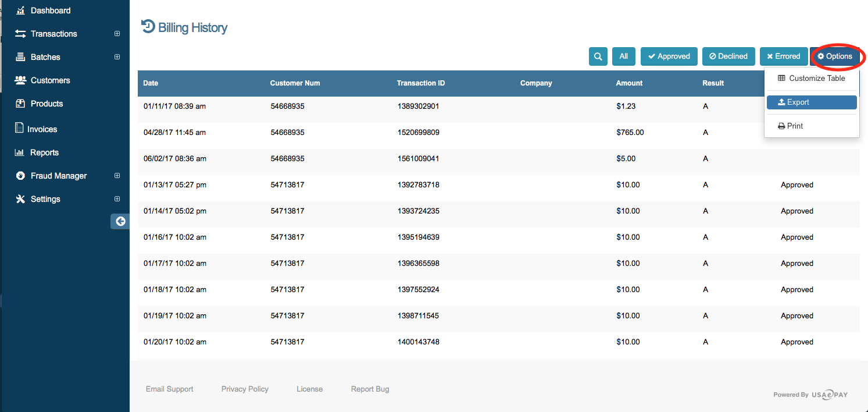Screen dimensions: 868x412
Task: Filter results by Approved
Action: coord(669,56)
